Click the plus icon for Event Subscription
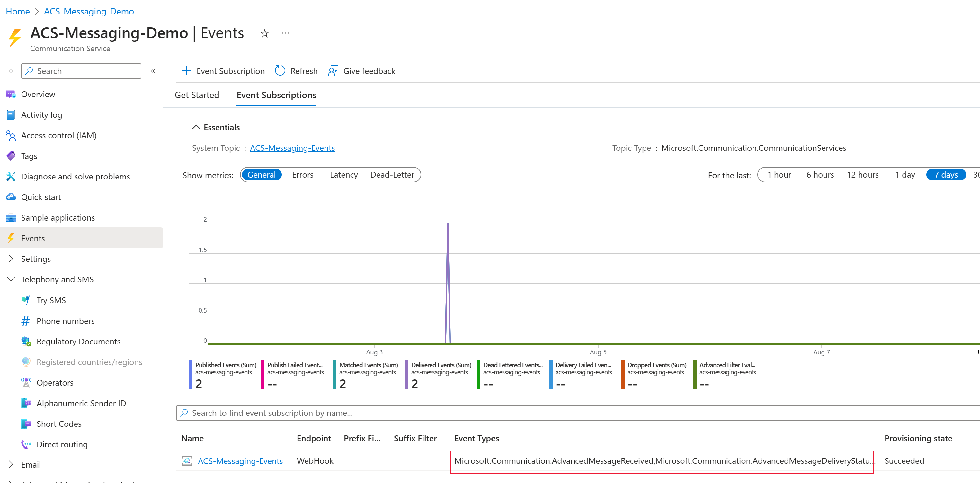Viewport: 980px width, 483px height. 186,70
